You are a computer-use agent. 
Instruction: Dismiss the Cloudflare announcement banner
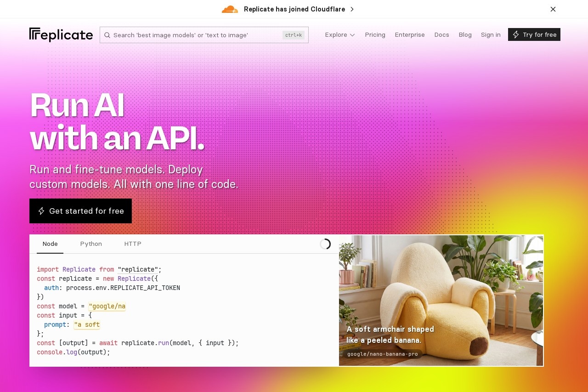point(553,9)
